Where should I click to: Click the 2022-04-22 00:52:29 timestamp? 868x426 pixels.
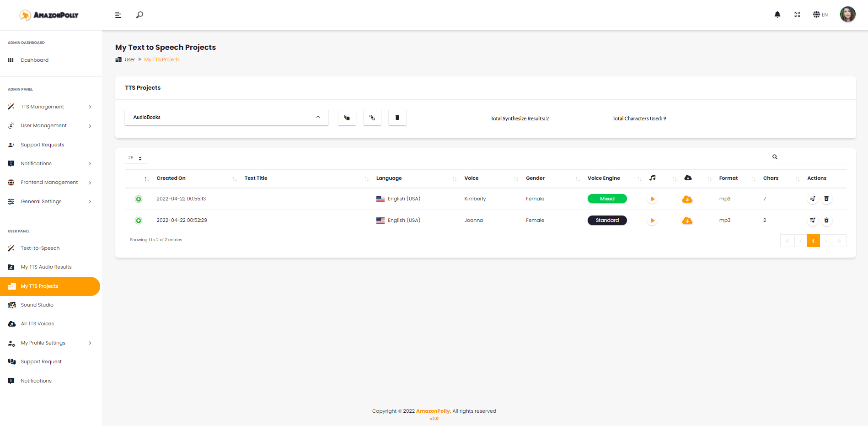coord(182,221)
